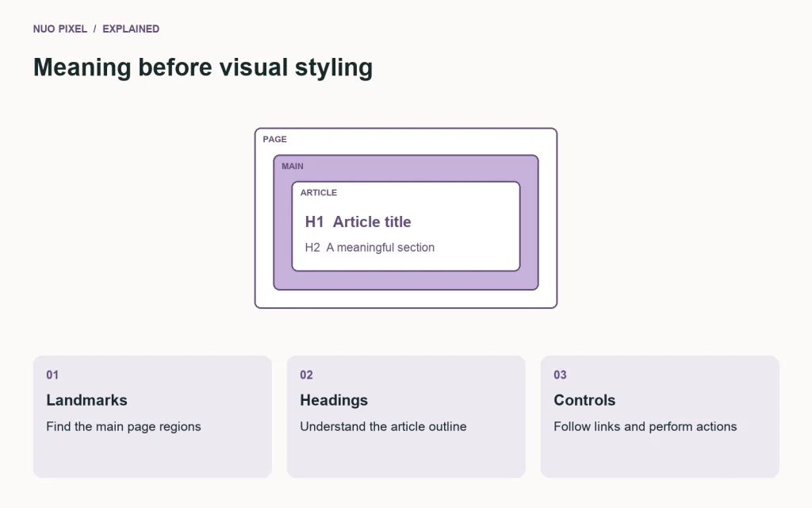Click the NUO PIXEL breadcrumb text
Screen dimensions: 812x508
click(x=60, y=29)
